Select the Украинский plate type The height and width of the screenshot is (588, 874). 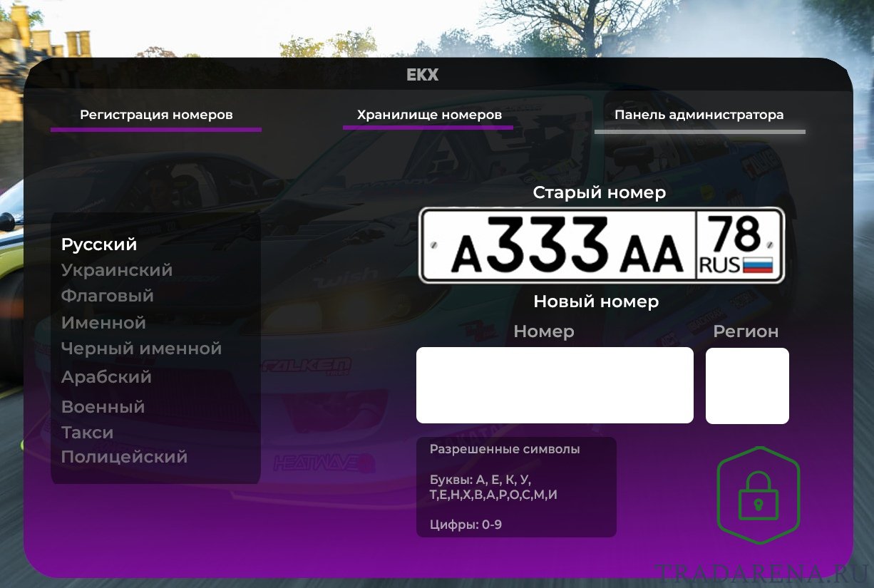tap(117, 271)
